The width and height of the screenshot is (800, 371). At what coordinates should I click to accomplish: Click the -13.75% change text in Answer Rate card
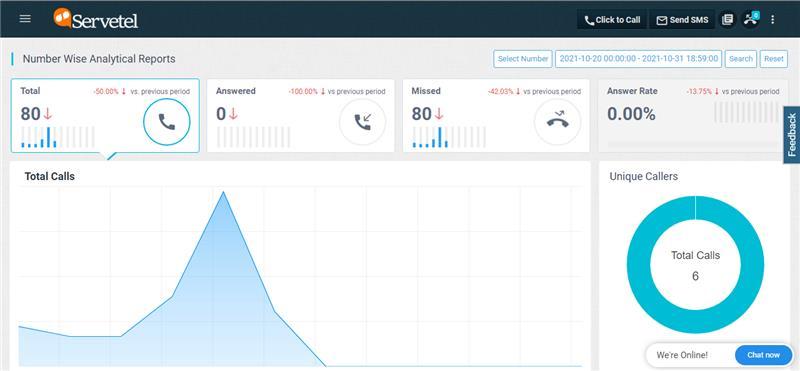pyautogui.click(x=699, y=91)
